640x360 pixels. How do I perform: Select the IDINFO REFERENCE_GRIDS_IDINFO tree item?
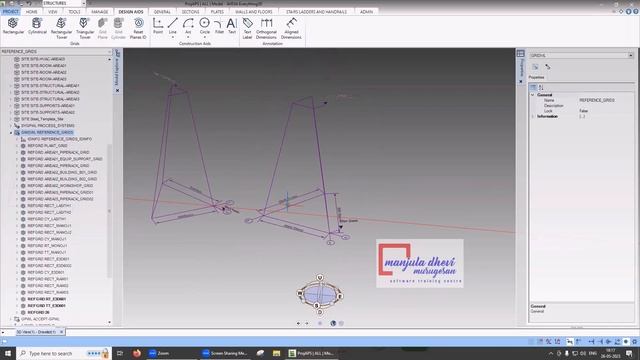[x=60, y=139]
